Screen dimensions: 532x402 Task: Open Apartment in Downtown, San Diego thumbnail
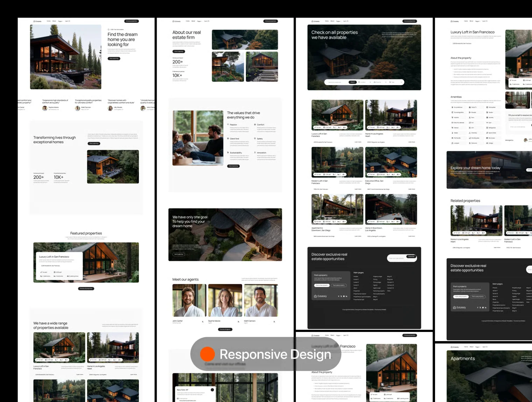[337, 209]
